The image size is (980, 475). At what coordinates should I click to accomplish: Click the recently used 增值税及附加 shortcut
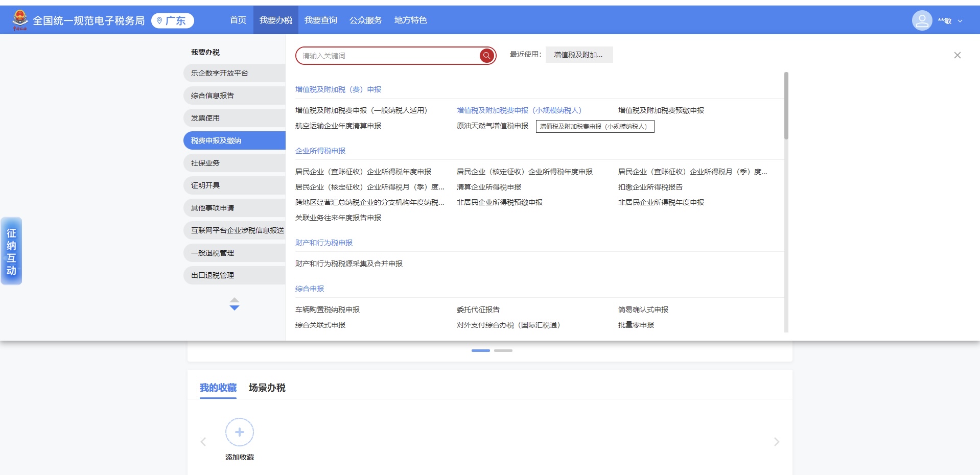578,55
